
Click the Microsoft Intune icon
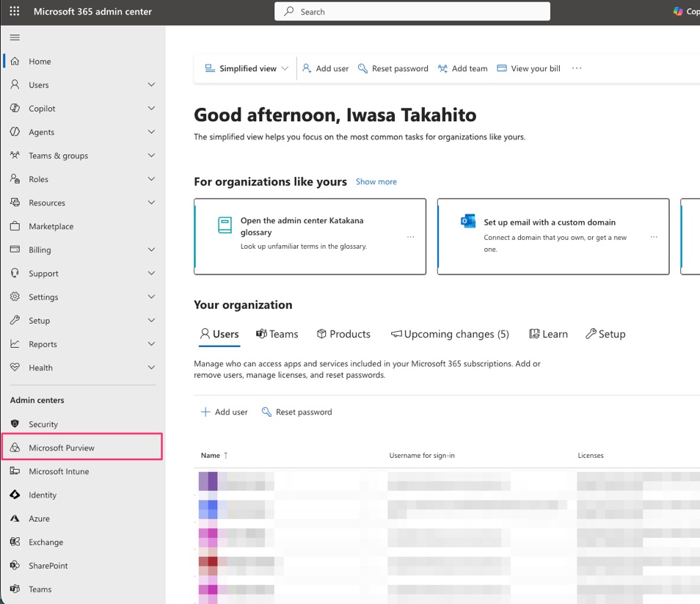[x=15, y=471]
